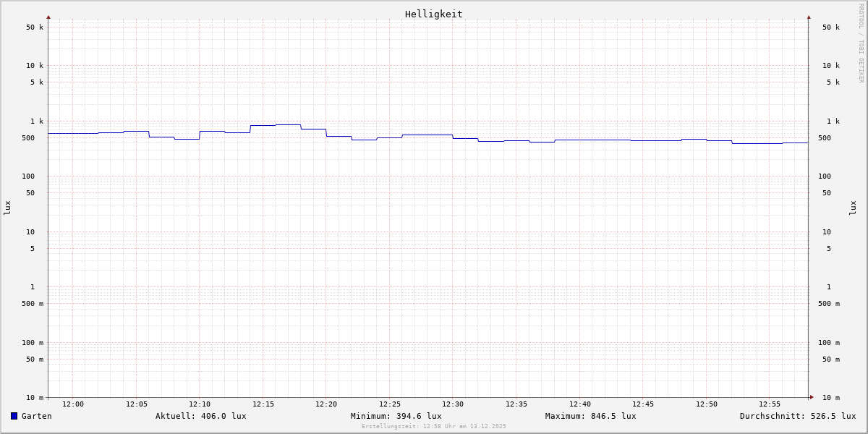Click the right axis 10 m label
The width and height of the screenshot is (868, 434).
830,398
